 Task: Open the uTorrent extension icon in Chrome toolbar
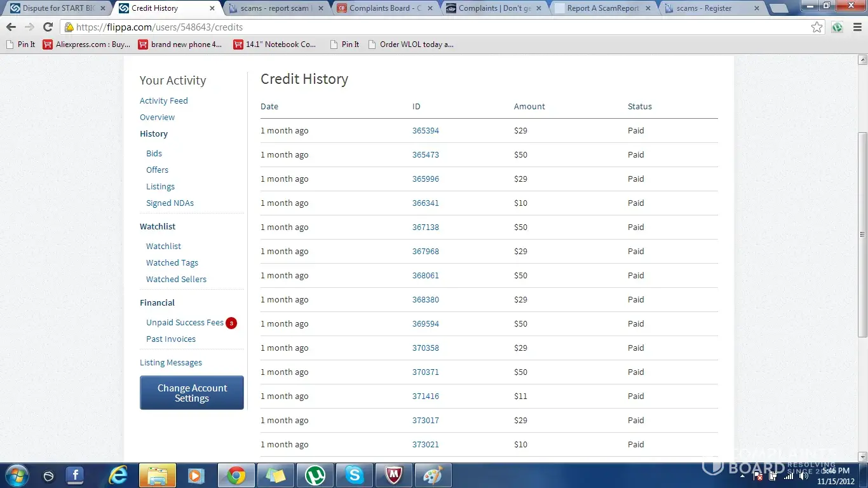[x=837, y=27]
